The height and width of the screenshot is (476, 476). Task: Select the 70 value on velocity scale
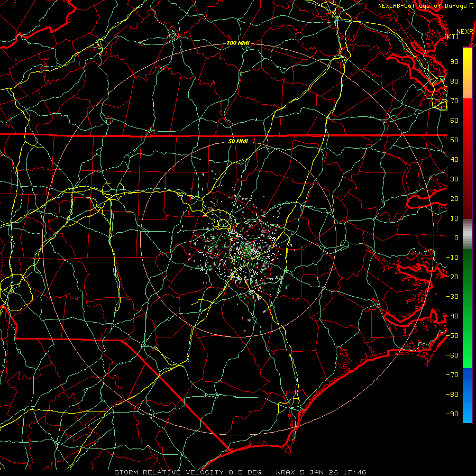click(x=454, y=101)
